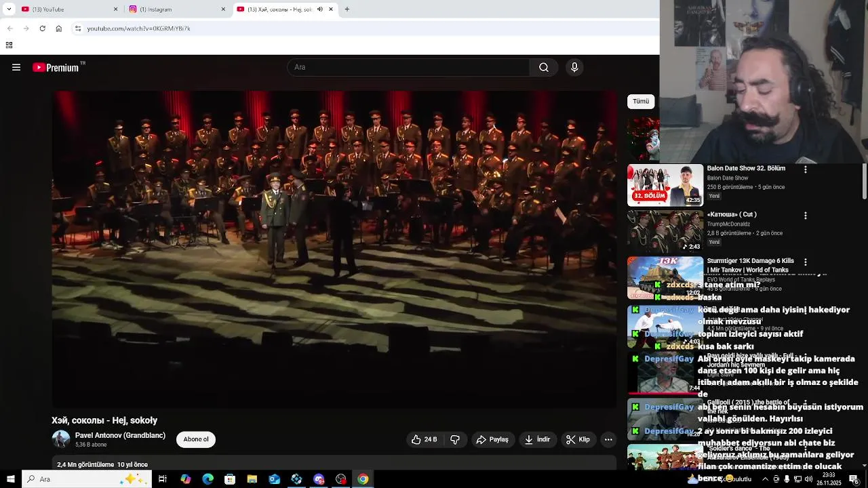Image resolution: width=868 pixels, height=488 pixels.
Task: Open Microsoft Store from the taskbar
Action: 230,479
